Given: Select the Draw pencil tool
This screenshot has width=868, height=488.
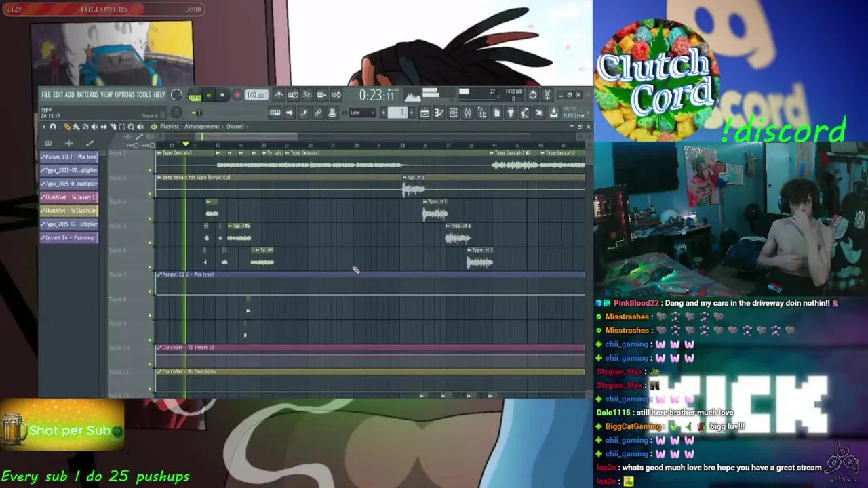Looking at the screenshot, I should 67,127.
